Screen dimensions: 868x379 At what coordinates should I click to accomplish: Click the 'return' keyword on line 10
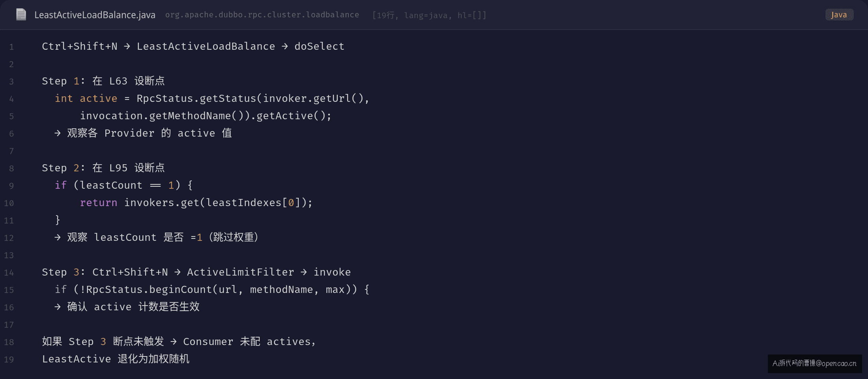99,203
